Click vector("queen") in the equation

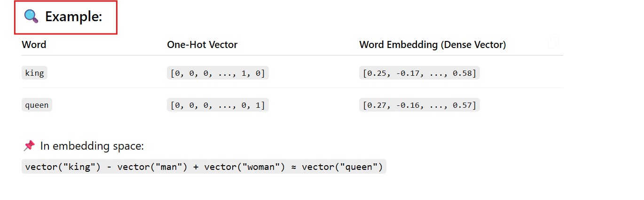click(x=342, y=167)
